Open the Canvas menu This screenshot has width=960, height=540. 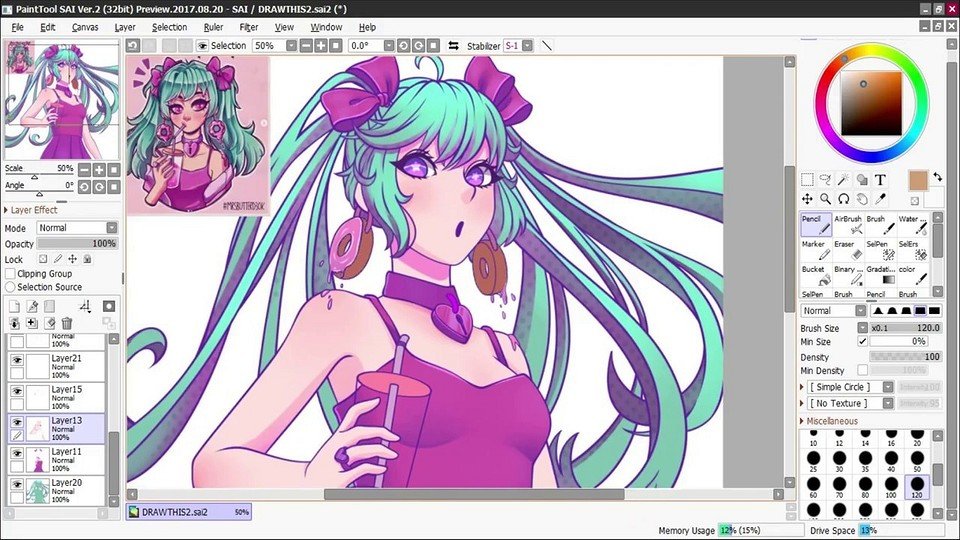pyautogui.click(x=85, y=27)
